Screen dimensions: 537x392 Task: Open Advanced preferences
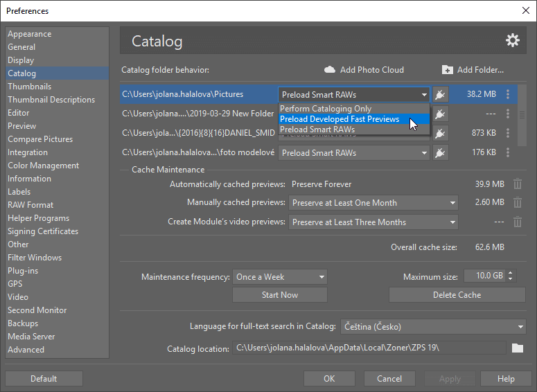click(x=58, y=350)
